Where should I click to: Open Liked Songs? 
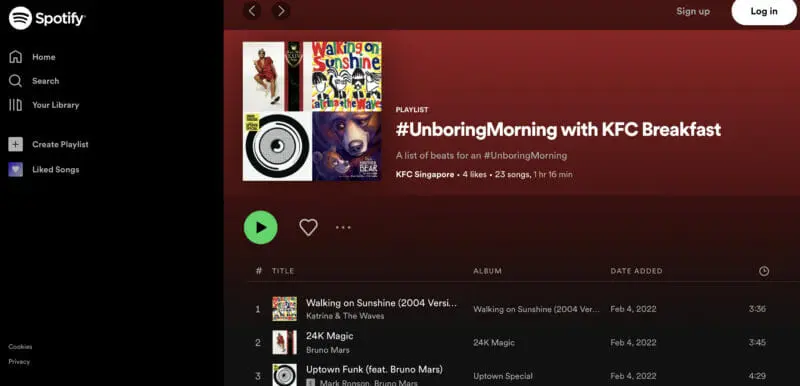[56, 170]
